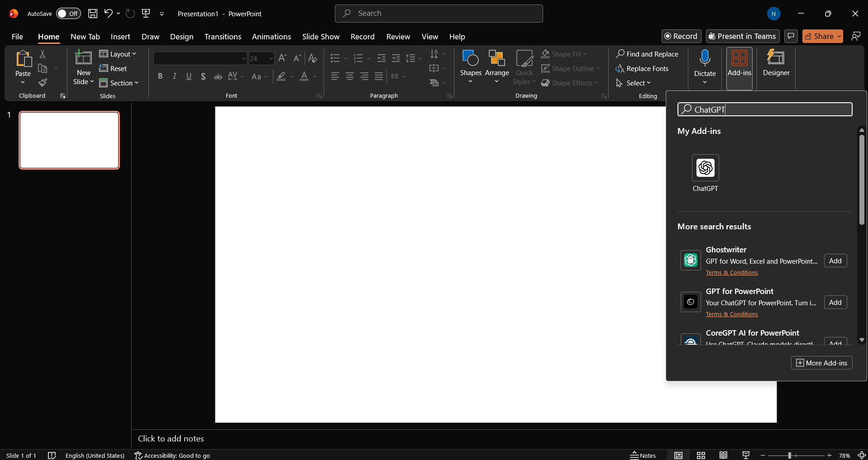Open the Arrange dropdown

[497, 67]
